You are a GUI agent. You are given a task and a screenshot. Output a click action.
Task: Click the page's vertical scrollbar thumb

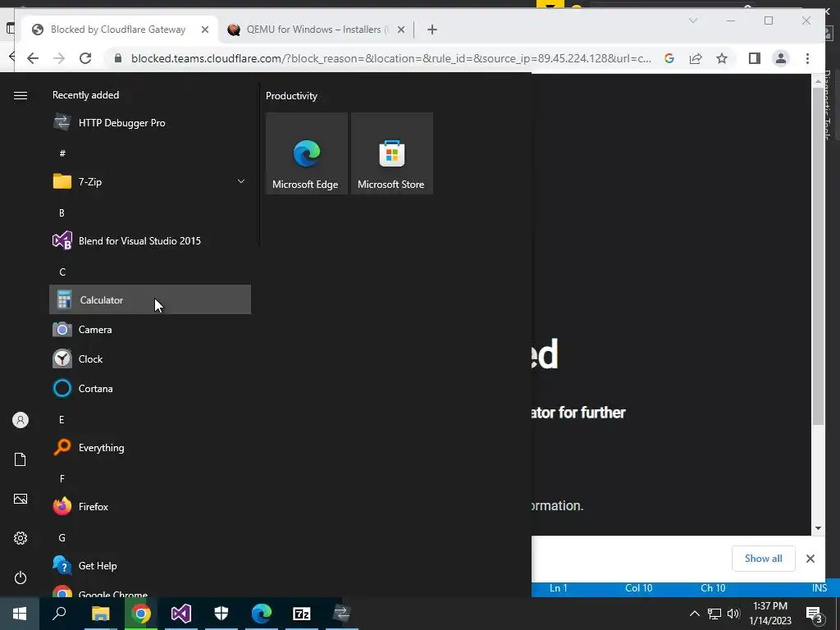(818, 256)
